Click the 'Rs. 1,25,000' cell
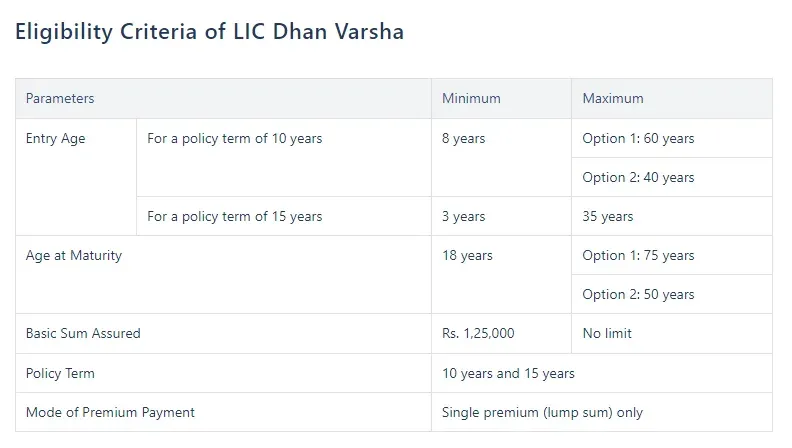 [x=501, y=333]
